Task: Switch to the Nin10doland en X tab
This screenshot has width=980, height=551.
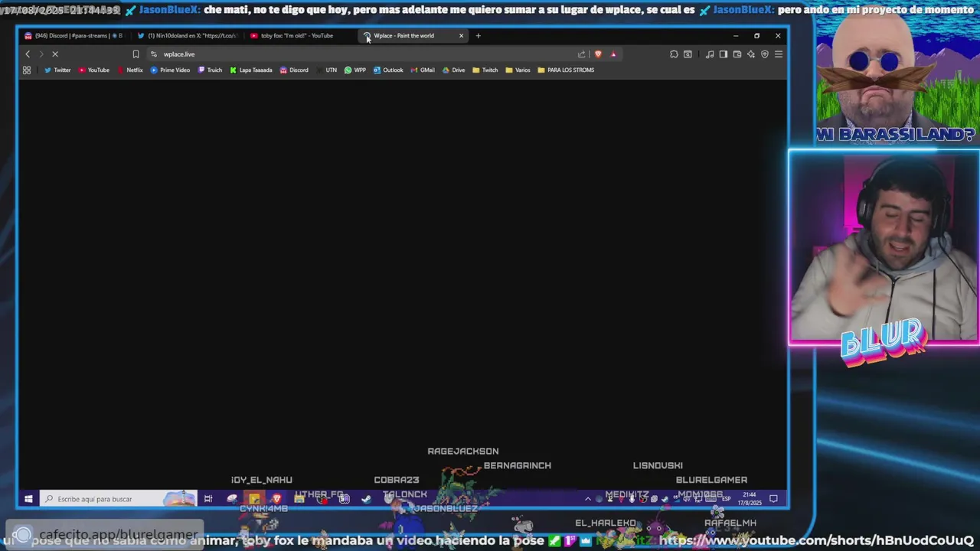Action: (188, 36)
